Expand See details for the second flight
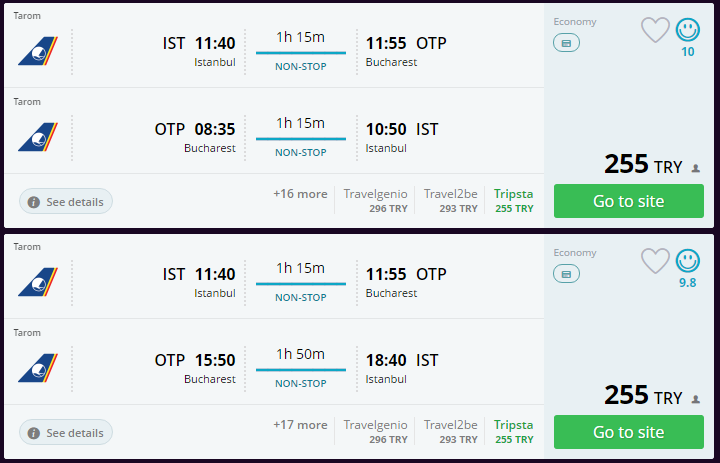Image resolution: width=720 pixels, height=463 pixels. click(x=66, y=433)
